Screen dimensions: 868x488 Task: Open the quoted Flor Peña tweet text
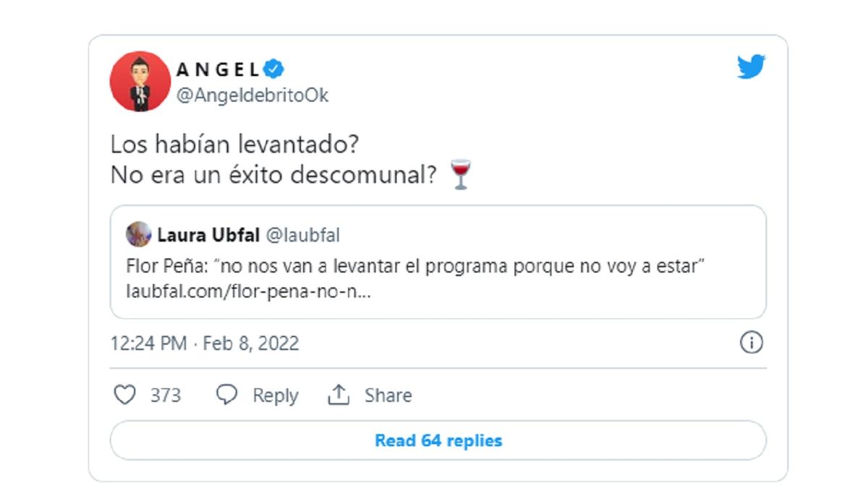(416, 267)
